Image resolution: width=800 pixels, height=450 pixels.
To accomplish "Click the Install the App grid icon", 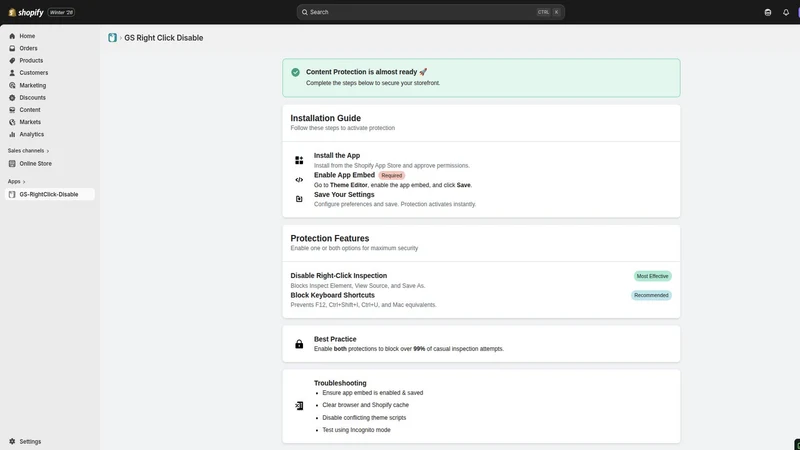I will [x=299, y=160].
